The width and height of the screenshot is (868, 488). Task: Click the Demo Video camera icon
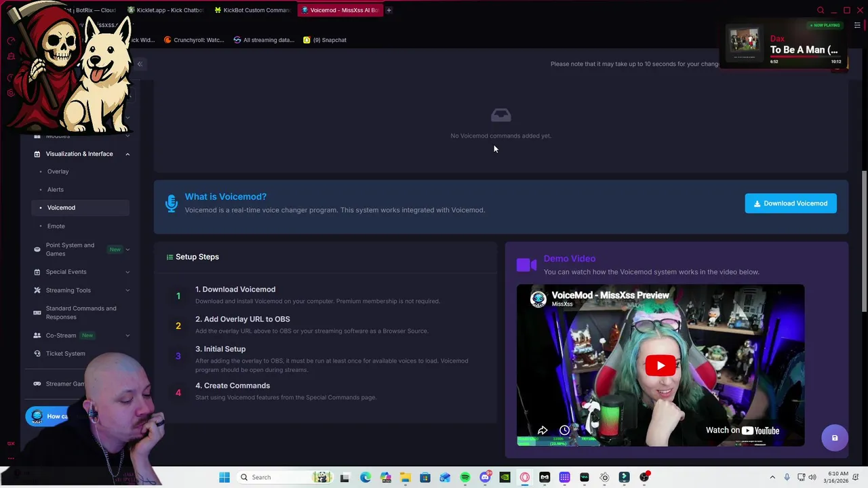(526, 265)
